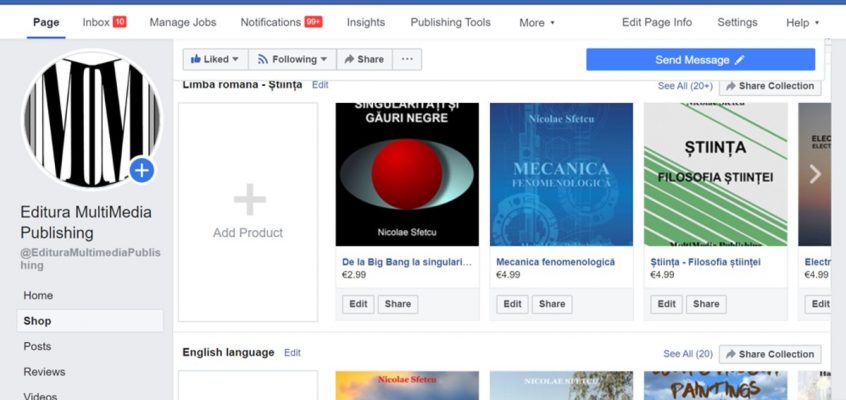Click Edit beside English language collection
The image size is (846, 400).
pyautogui.click(x=292, y=352)
